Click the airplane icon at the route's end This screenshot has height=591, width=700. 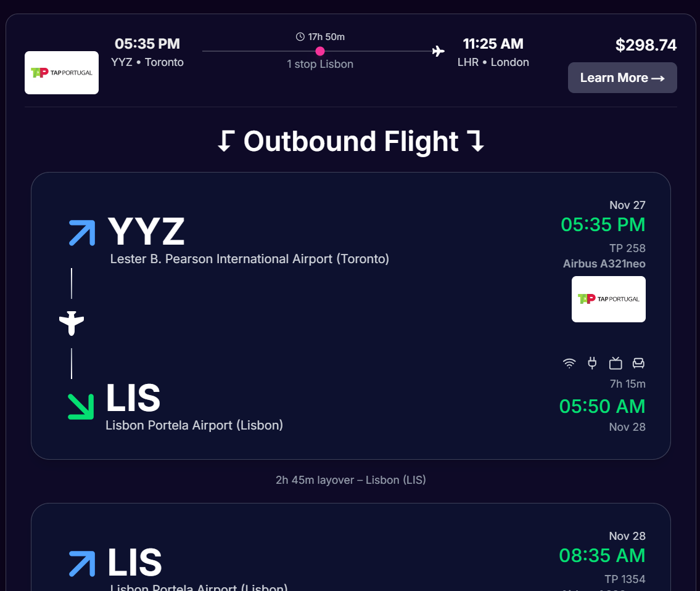point(438,51)
